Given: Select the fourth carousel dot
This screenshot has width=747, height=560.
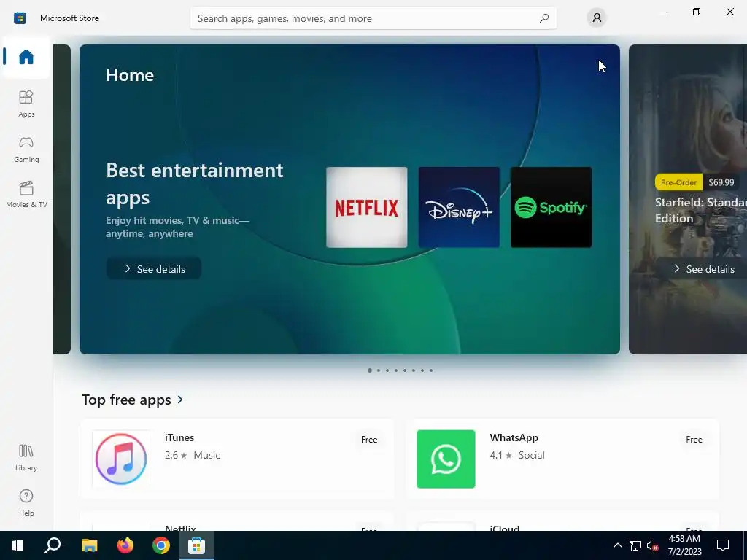Looking at the screenshot, I should [x=396, y=370].
